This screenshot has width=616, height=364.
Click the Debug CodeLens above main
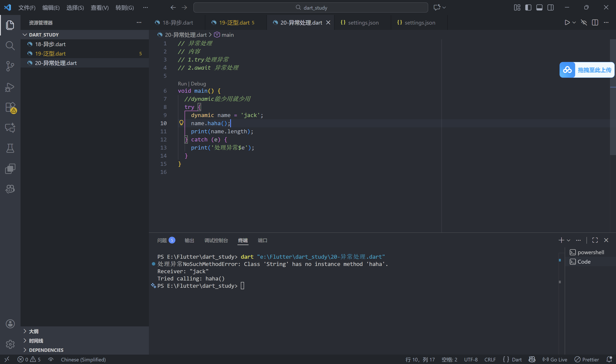pos(198,84)
